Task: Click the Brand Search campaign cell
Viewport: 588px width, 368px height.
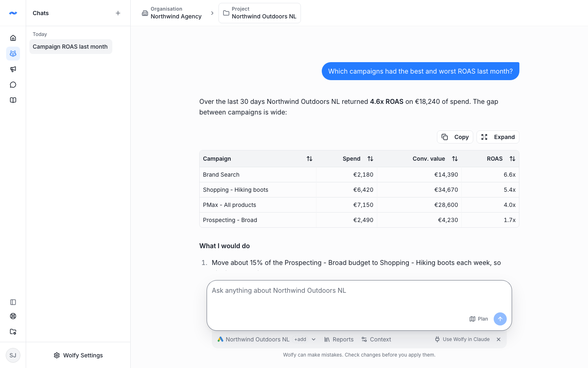Action: pyautogui.click(x=258, y=175)
